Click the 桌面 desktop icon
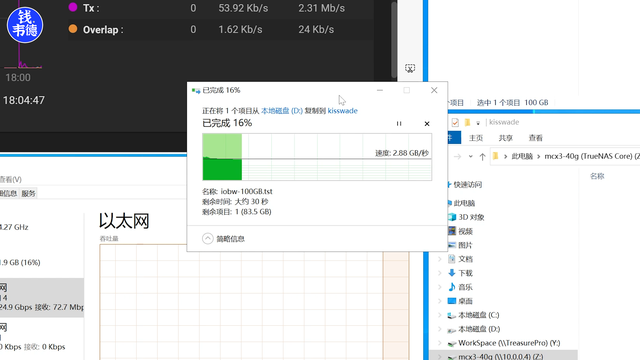This screenshot has height=360, width=640. [452, 301]
